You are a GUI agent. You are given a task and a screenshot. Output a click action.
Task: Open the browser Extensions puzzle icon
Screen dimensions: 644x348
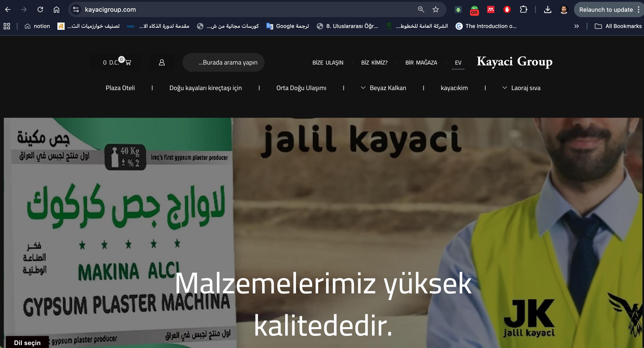coord(523,9)
